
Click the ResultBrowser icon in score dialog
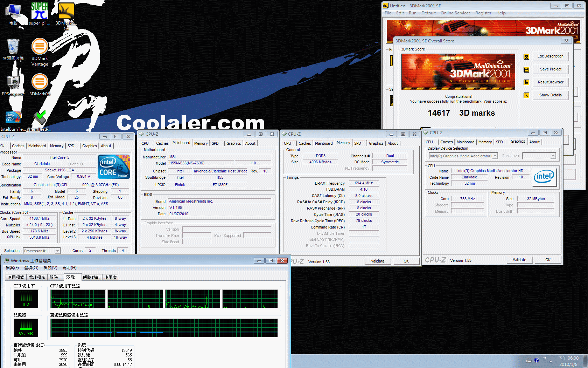tap(526, 82)
